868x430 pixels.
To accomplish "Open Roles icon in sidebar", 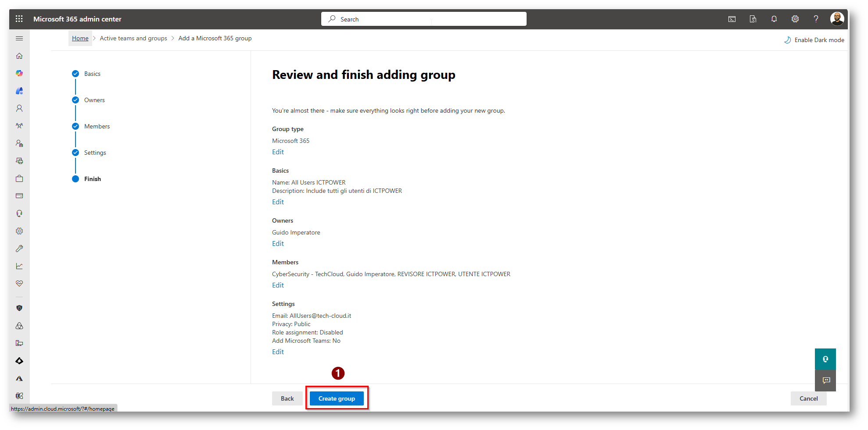I will [19, 143].
